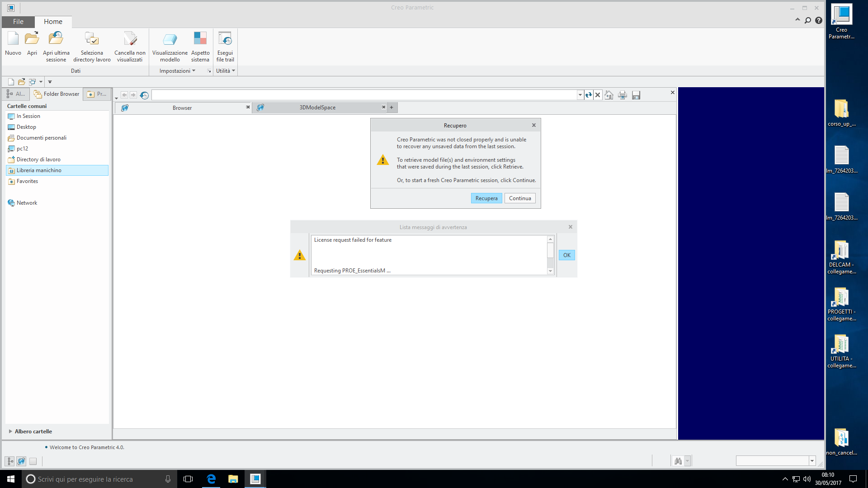The width and height of the screenshot is (868, 488).
Task: Select Documenti personali folder
Action: [42, 138]
